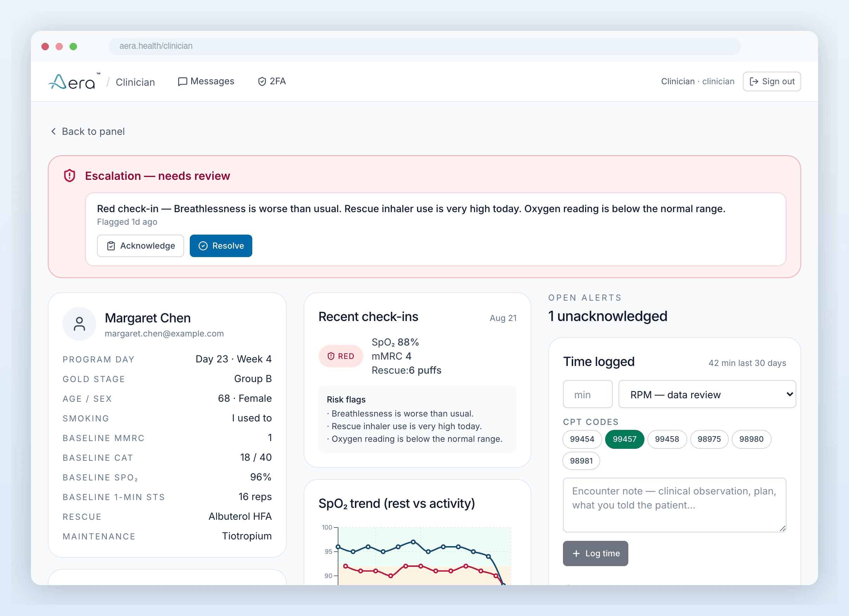This screenshot has width=849, height=616.
Task: Click the Acknowledge button
Action: point(140,246)
